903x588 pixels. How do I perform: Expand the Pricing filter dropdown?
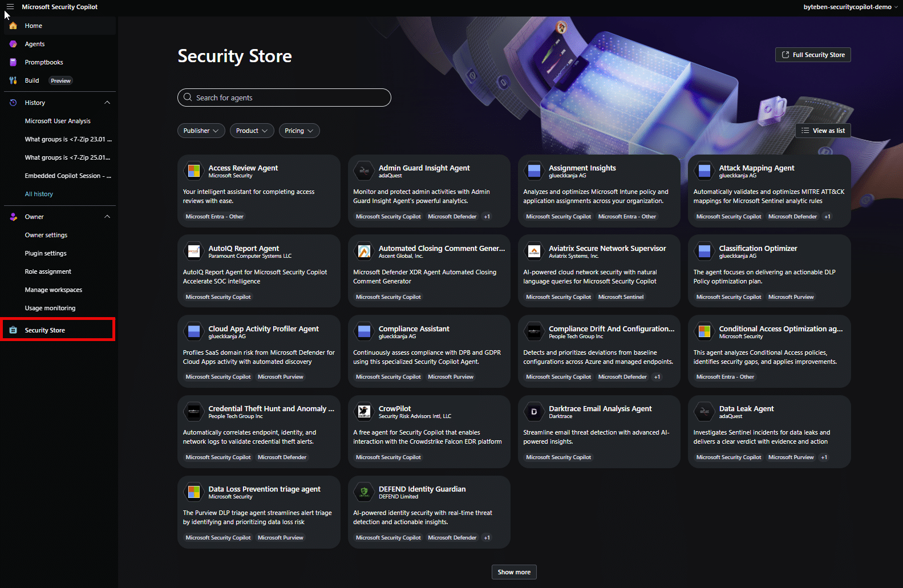(299, 131)
